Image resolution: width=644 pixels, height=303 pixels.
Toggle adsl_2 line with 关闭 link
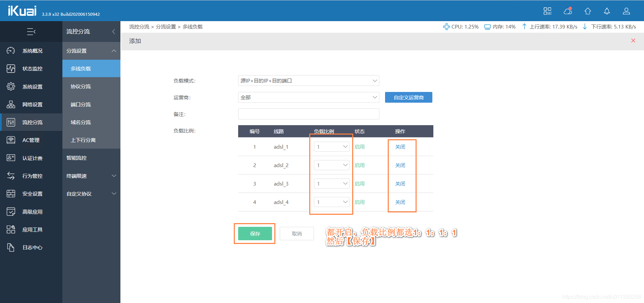(x=400, y=165)
